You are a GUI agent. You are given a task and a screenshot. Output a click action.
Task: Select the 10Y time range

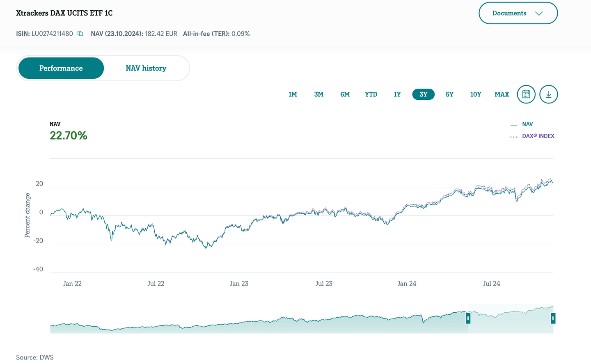click(475, 94)
